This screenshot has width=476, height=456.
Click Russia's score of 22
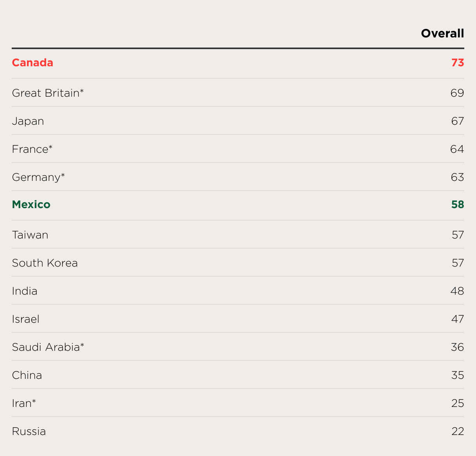457,431
